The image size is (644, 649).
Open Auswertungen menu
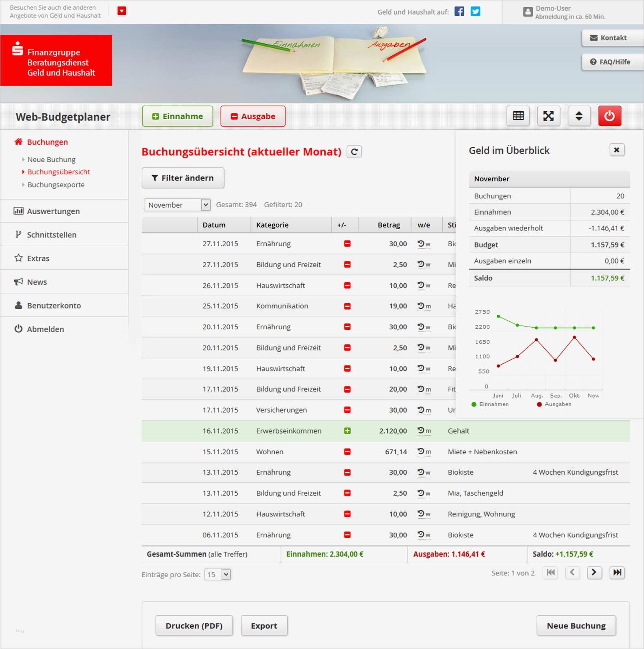coord(53,211)
